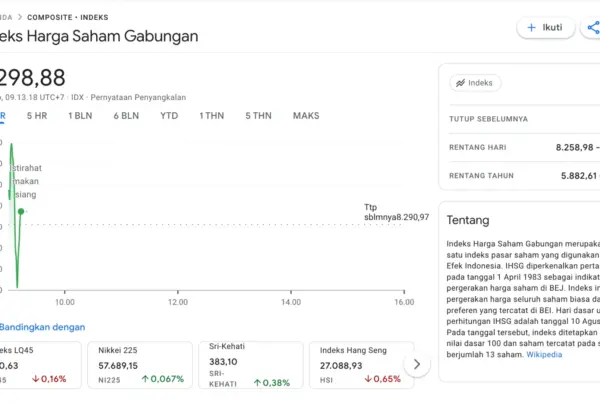
Task: Click the TUTUP SEBELUMNYA row label
Action: tap(488, 119)
